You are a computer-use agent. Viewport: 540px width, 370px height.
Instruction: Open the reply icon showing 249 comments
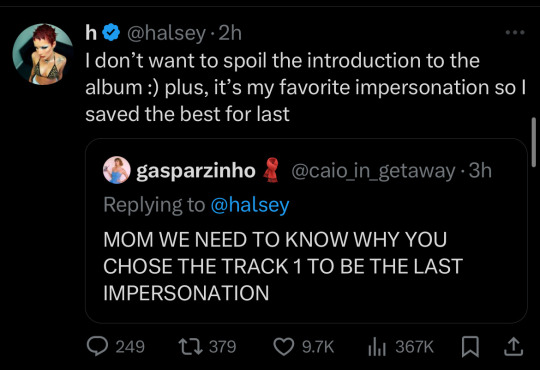[x=97, y=346]
